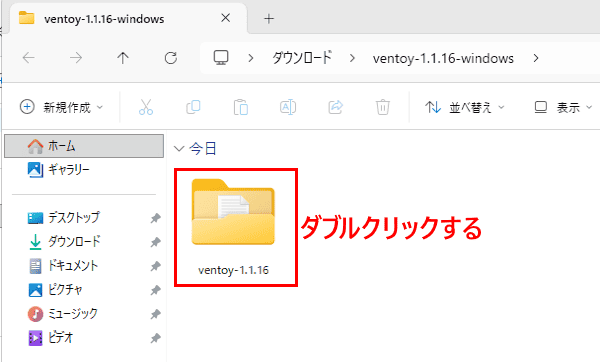The width and height of the screenshot is (600, 362).
Task: Collapse the 今日 group
Action: (179, 148)
